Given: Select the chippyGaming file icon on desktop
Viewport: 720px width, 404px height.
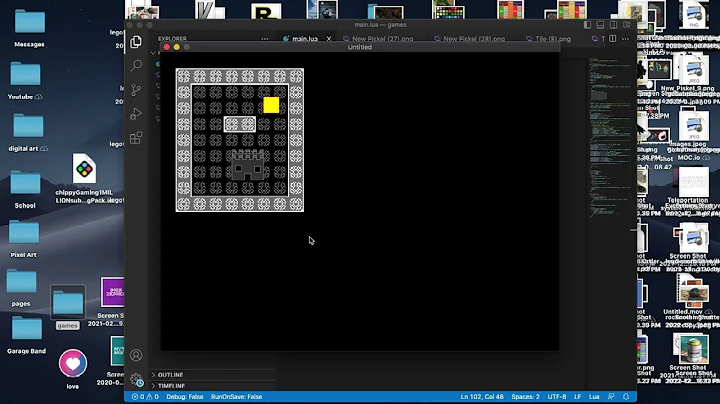Looking at the screenshot, I should [84, 178].
